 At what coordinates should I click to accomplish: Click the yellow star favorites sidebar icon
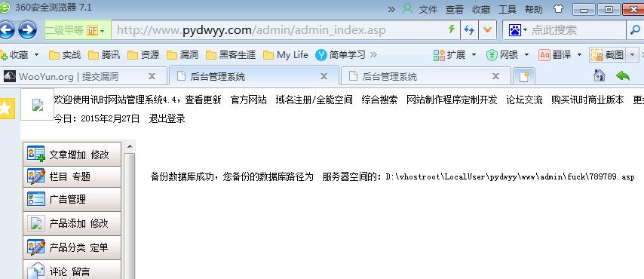[x=7, y=109]
